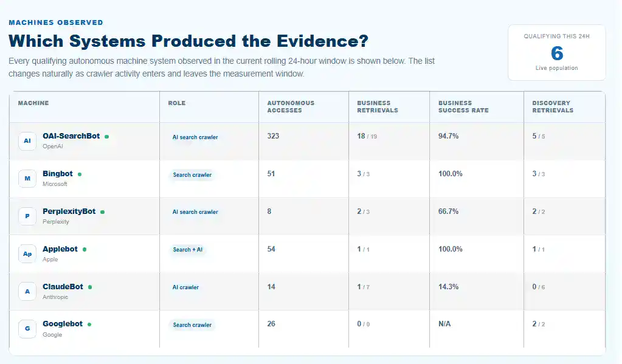Image resolution: width=622 pixels, height=364 pixels.
Task: Click the green status dot beside PerplexityBot
Action: 102,211
